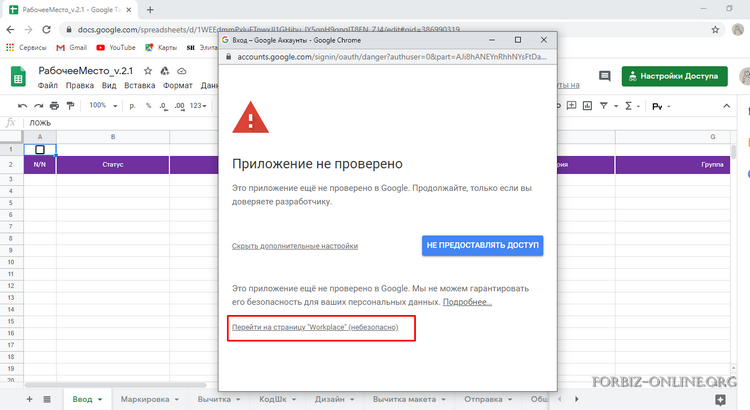The width and height of the screenshot is (750, 410).
Task: Open the Маркировка tab dropdown arrow
Action: [x=176, y=399]
